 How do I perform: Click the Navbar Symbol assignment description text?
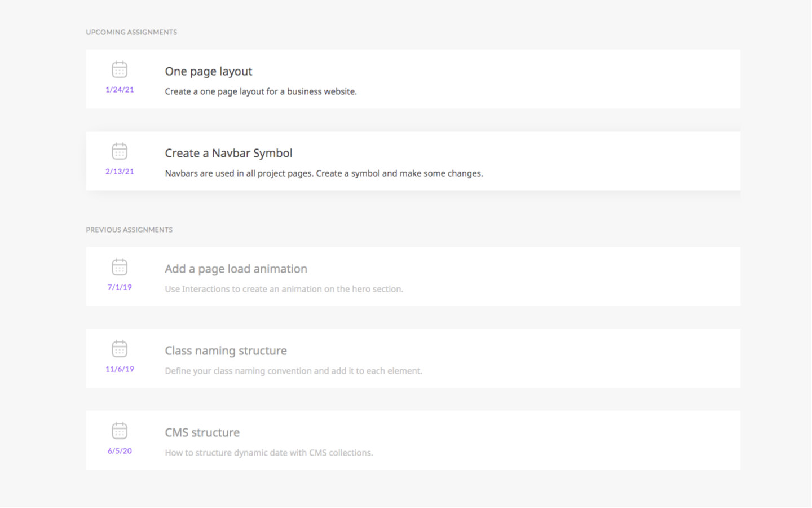(x=324, y=173)
